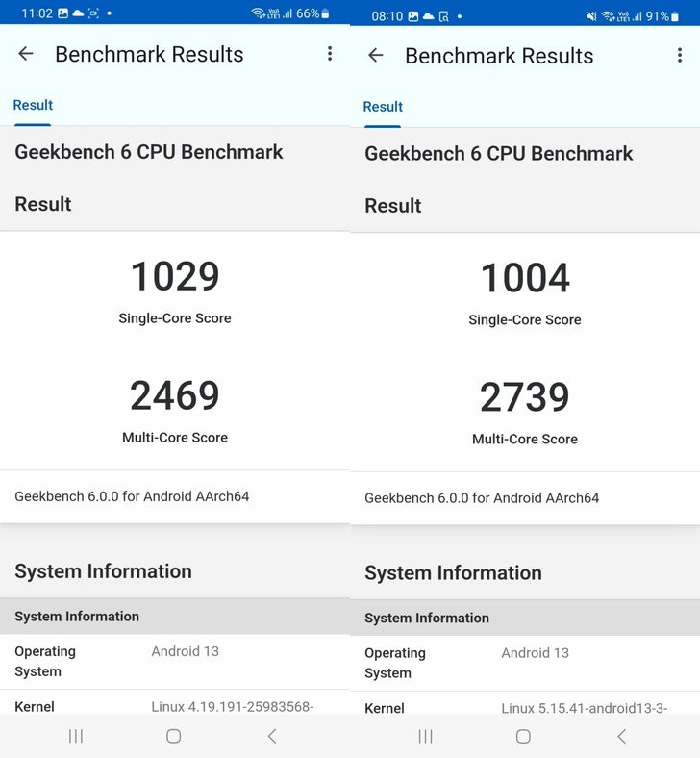Tap the 1004 single-core score
Viewport: 700px width, 758px height.
point(525,277)
